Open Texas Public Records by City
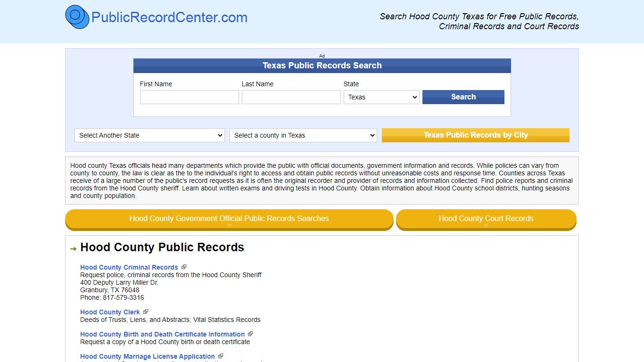 click(476, 135)
